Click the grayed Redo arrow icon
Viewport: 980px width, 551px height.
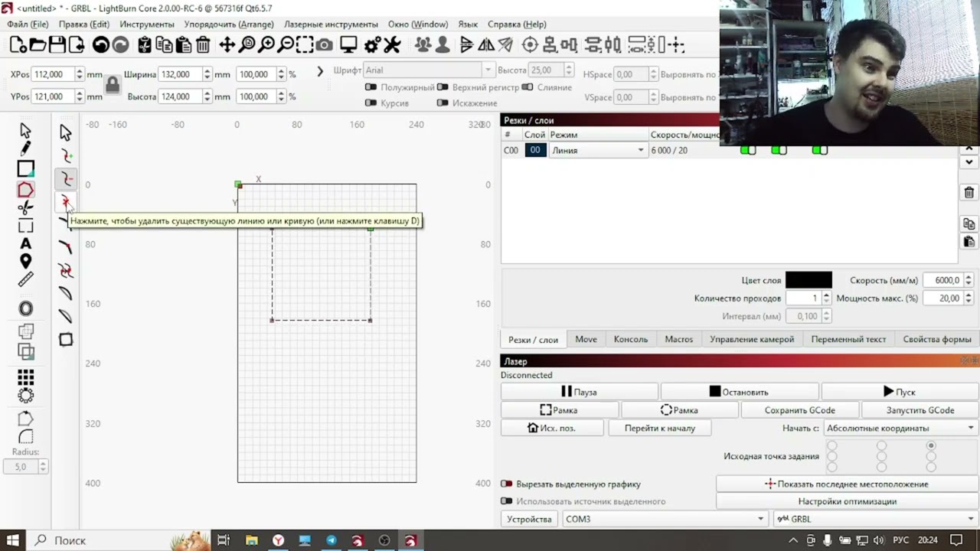tap(120, 45)
